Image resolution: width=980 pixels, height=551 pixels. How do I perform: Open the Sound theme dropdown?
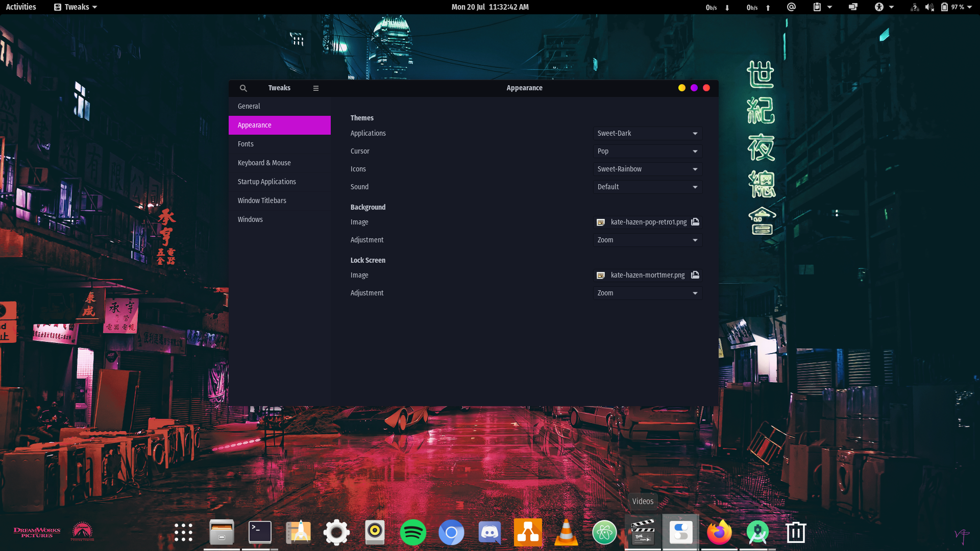(x=647, y=187)
